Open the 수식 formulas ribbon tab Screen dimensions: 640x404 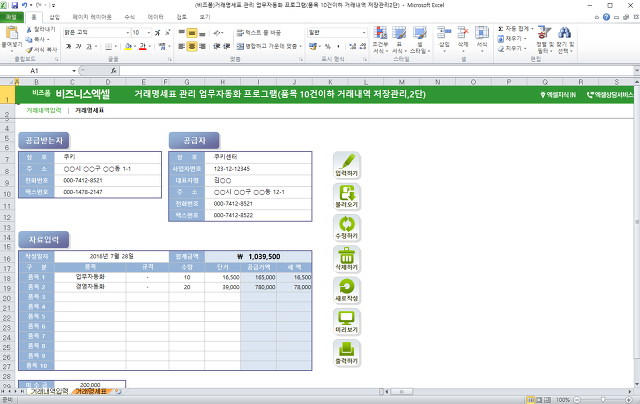[129, 17]
